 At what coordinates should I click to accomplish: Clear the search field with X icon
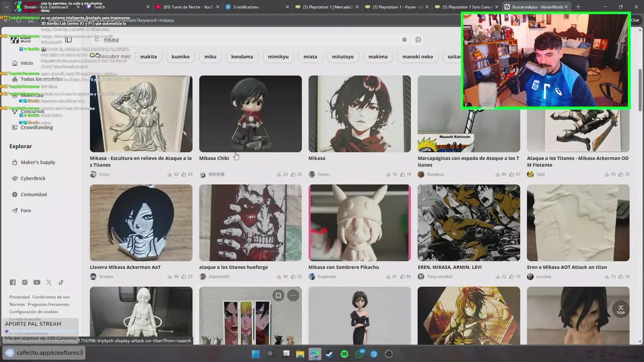click(404, 40)
